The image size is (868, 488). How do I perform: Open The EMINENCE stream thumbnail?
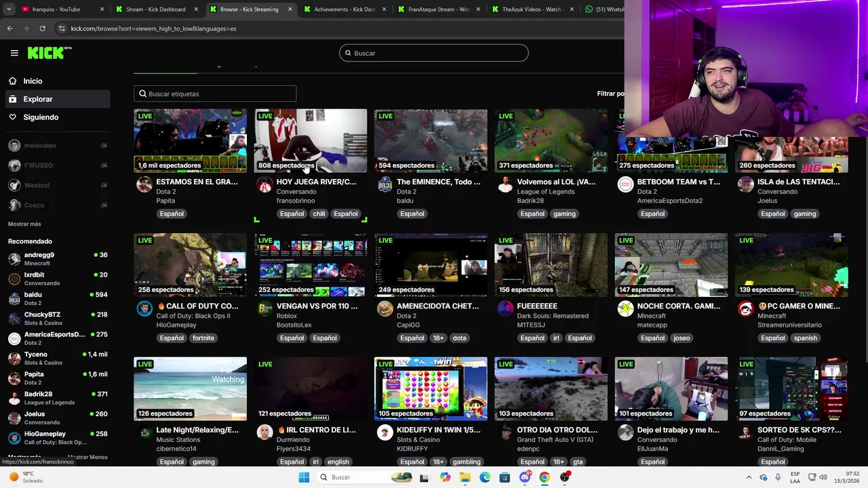(431, 141)
